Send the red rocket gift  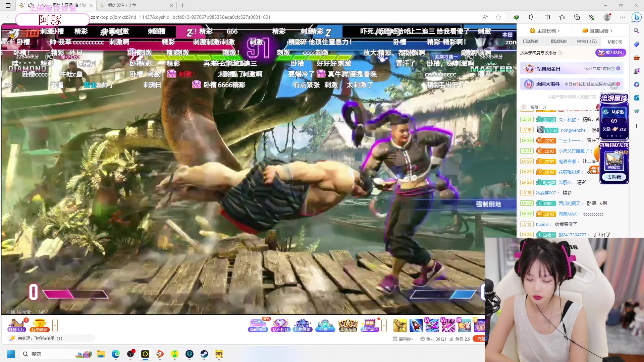pyautogui.click(x=416, y=325)
